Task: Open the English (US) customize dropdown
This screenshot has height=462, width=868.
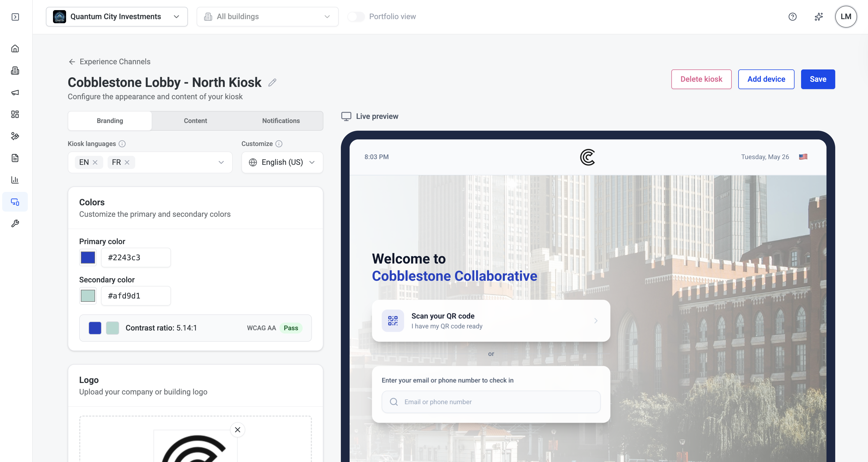Action: coord(282,163)
